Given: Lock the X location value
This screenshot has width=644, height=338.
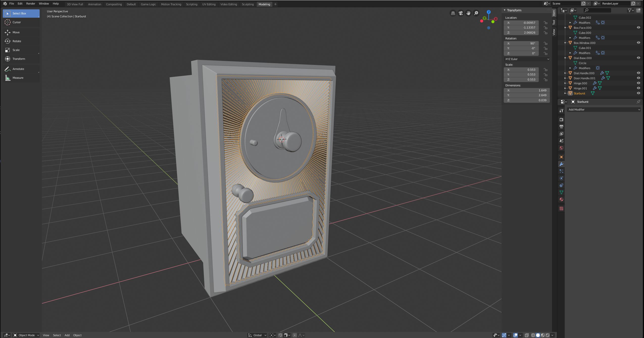Looking at the screenshot, I should [x=546, y=23].
